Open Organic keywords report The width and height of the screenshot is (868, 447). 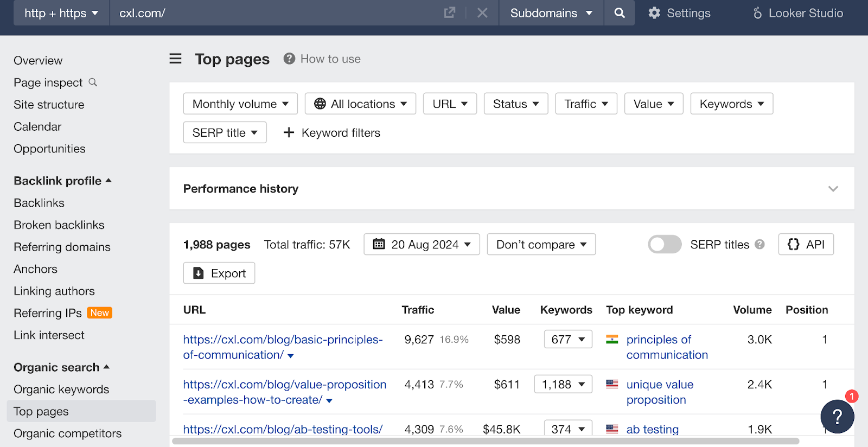tap(61, 389)
